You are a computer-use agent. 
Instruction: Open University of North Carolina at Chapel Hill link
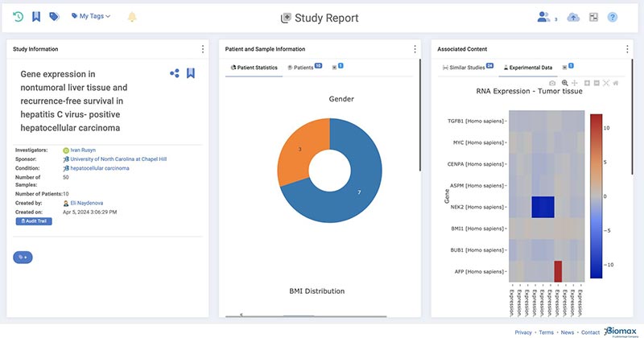coord(118,159)
